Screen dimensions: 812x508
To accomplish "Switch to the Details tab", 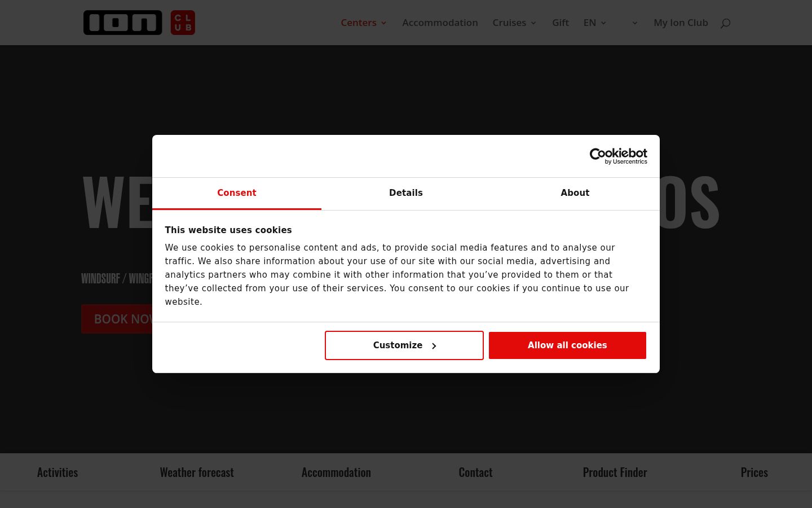I will point(406,194).
